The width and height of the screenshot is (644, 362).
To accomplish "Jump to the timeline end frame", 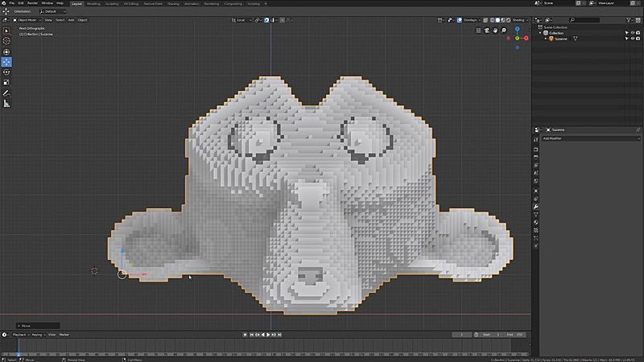I will [279, 335].
